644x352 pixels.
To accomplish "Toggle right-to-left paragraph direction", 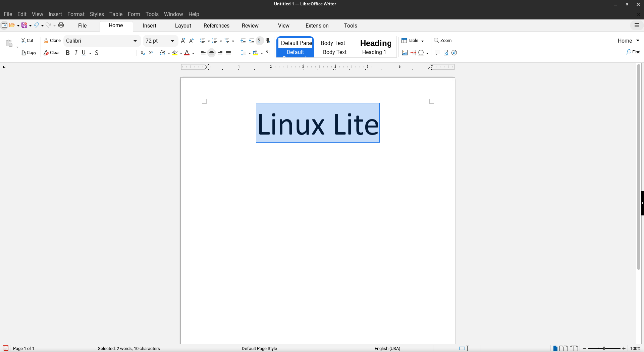I will pyautogui.click(x=268, y=41).
